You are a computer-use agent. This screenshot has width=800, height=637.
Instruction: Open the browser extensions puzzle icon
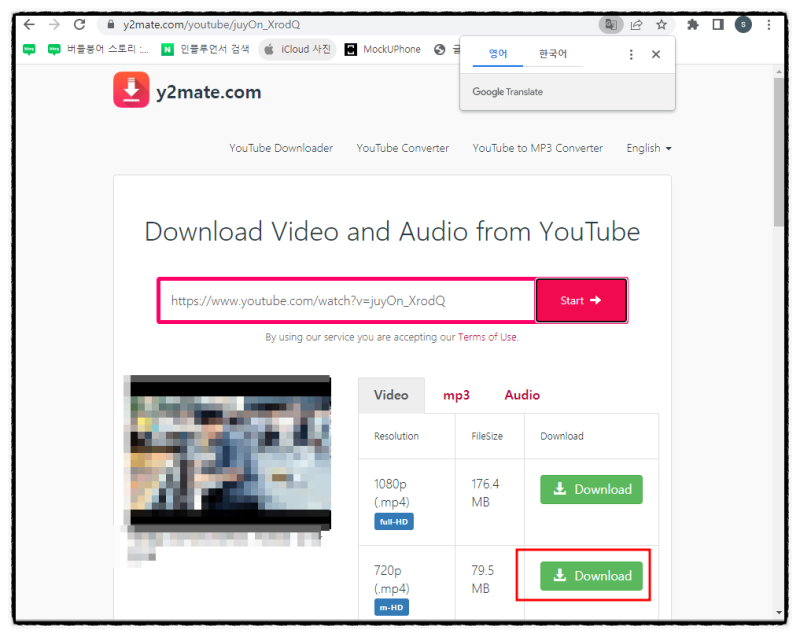coord(692,24)
